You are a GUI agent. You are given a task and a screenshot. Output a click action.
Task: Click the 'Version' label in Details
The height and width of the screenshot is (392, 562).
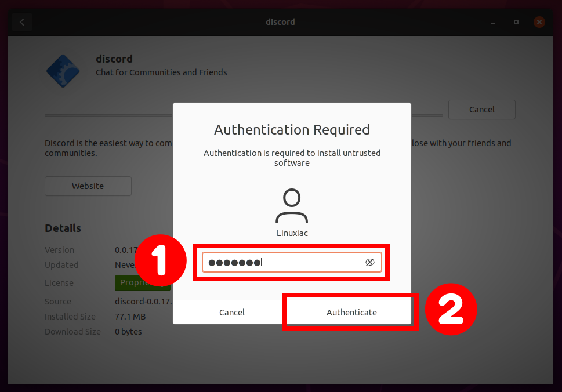(60, 250)
